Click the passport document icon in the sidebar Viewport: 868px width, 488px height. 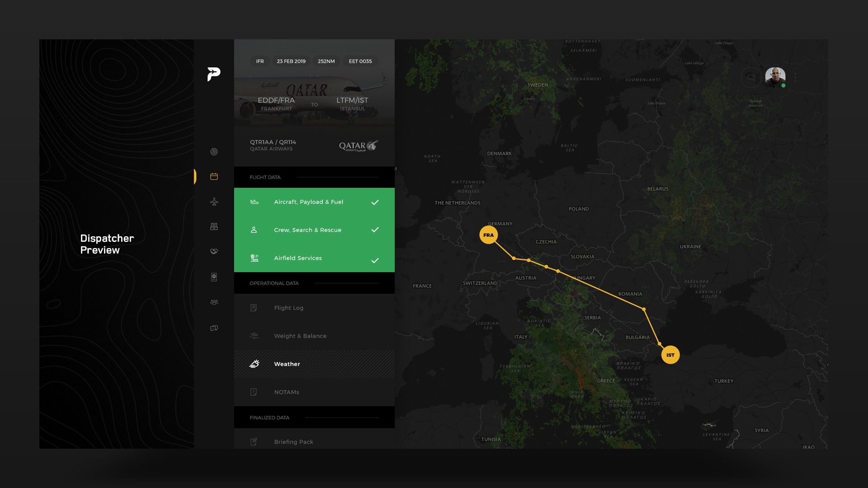coord(214,276)
